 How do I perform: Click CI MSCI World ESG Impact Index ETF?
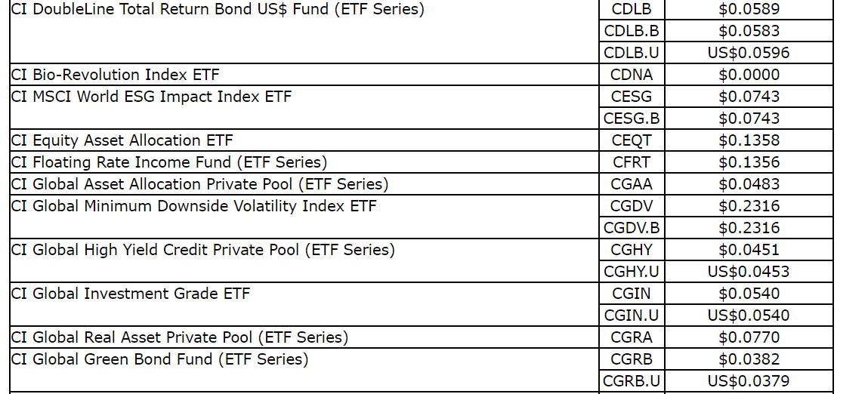click(151, 97)
